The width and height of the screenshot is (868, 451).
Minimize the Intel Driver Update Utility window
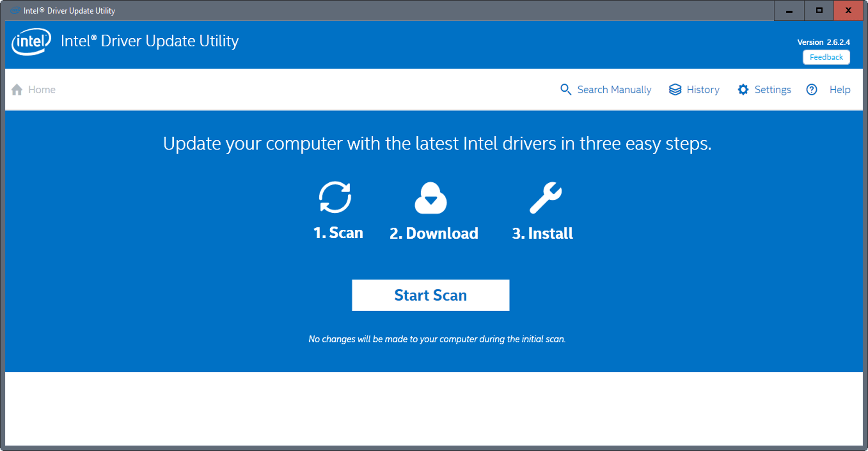coord(789,11)
